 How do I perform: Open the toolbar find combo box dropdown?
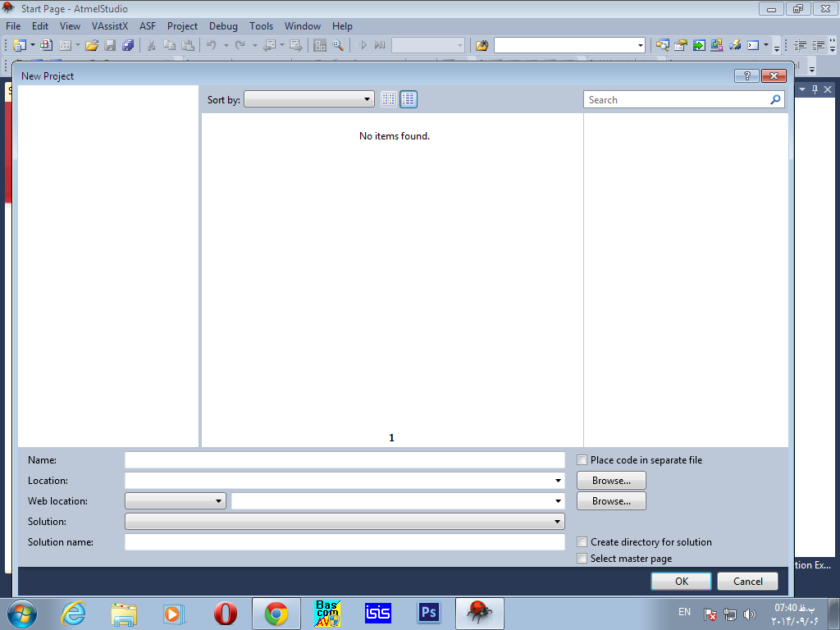coord(640,46)
